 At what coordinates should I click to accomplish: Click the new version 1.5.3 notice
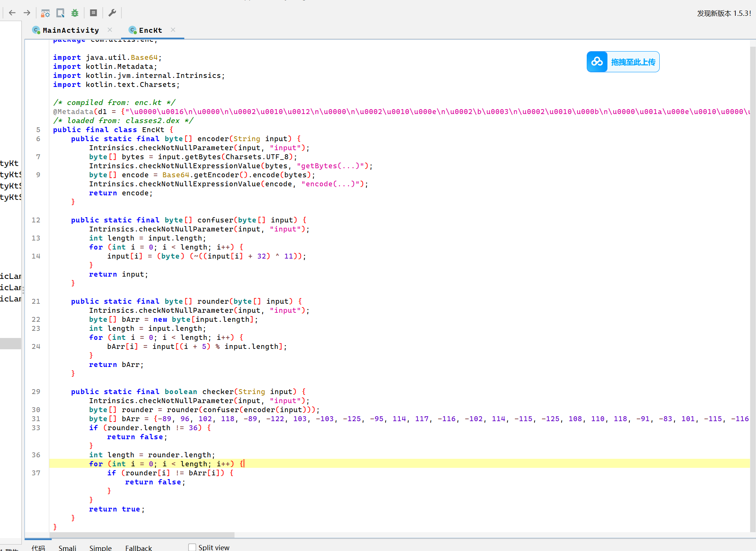click(x=724, y=13)
